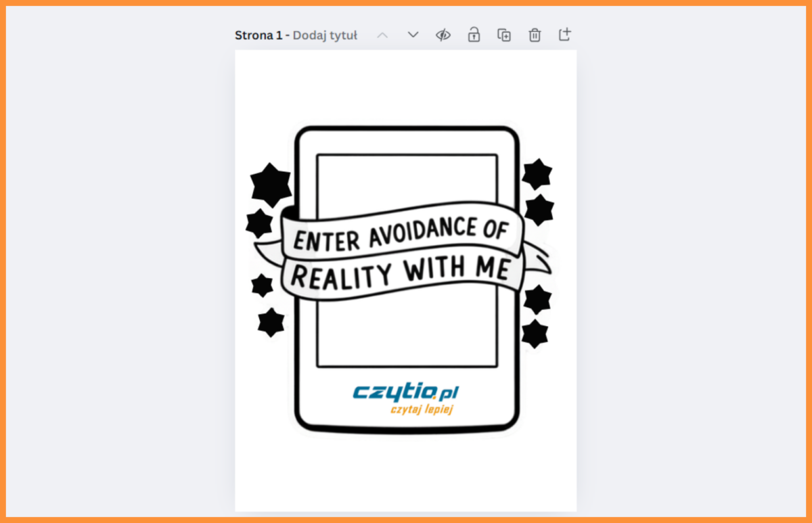Click the empty e-reader screen above the banner

click(406, 183)
